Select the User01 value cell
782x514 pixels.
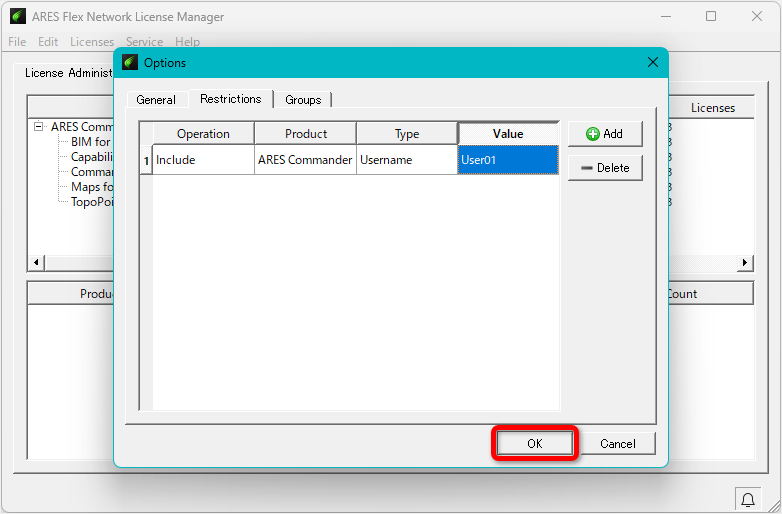[x=508, y=160]
